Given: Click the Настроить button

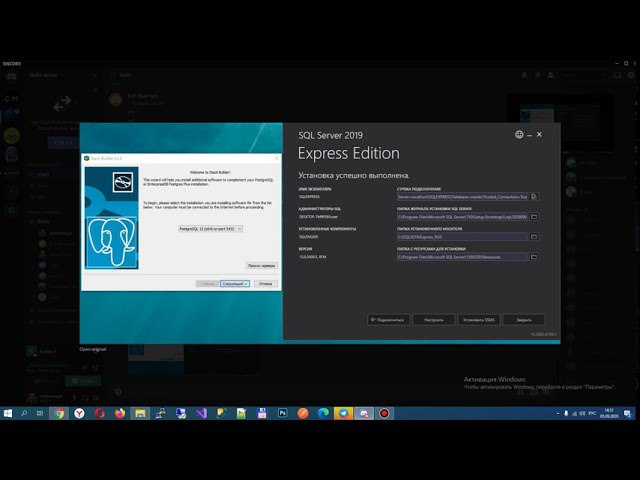Looking at the screenshot, I should [433, 320].
